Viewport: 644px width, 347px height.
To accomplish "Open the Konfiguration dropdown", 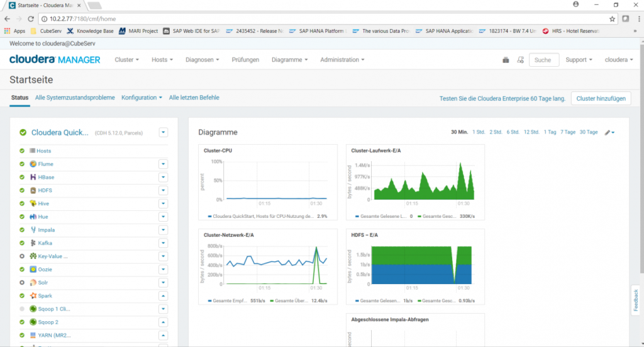I will tap(142, 98).
